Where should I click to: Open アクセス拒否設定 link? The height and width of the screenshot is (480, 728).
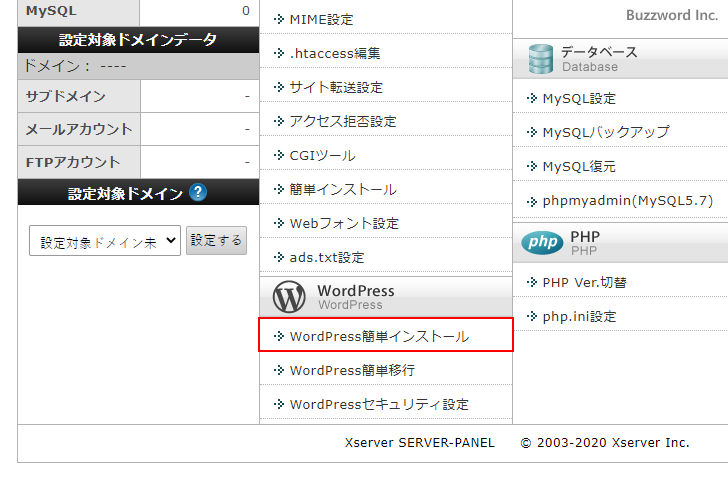(343, 121)
